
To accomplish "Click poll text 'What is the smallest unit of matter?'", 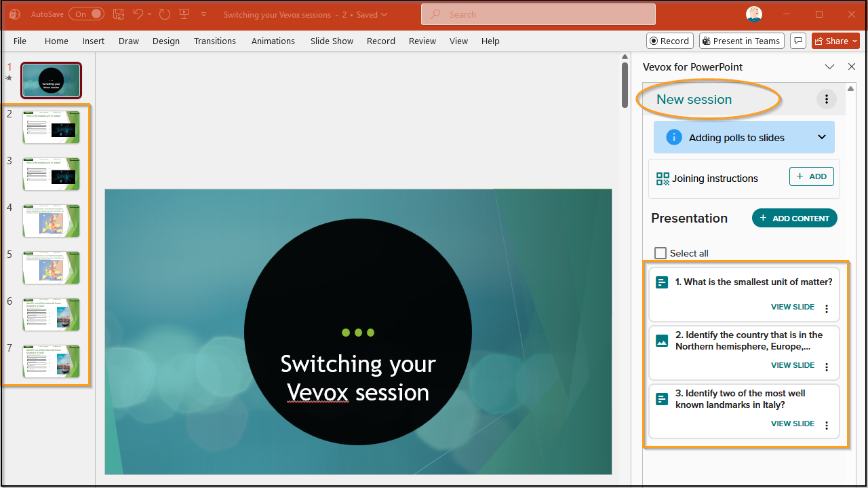I will pos(758,282).
